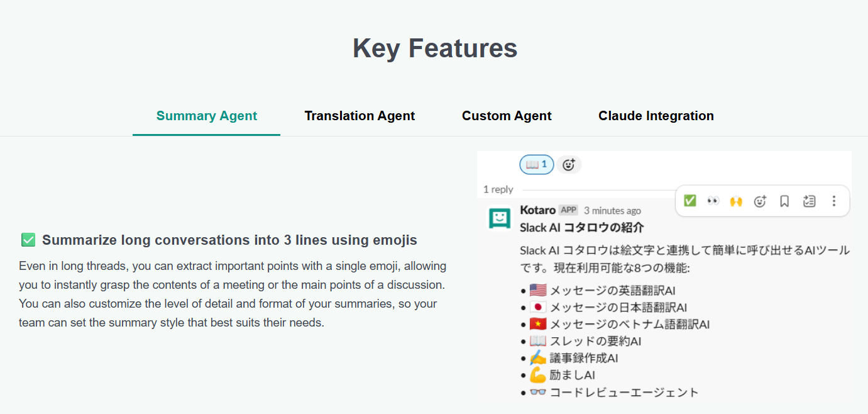Click the Kotaro app avatar
868x414 pixels.
coord(500,218)
